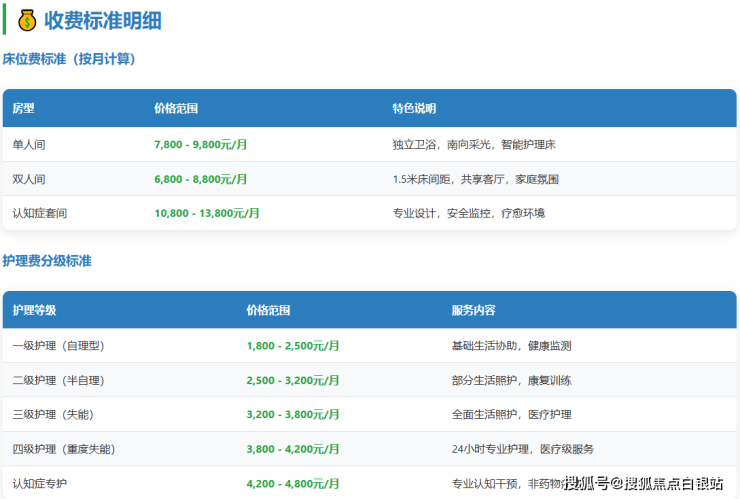Image resolution: width=740 pixels, height=499 pixels.
Task: Select the 认知症套间 row label
Action: (40, 213)
